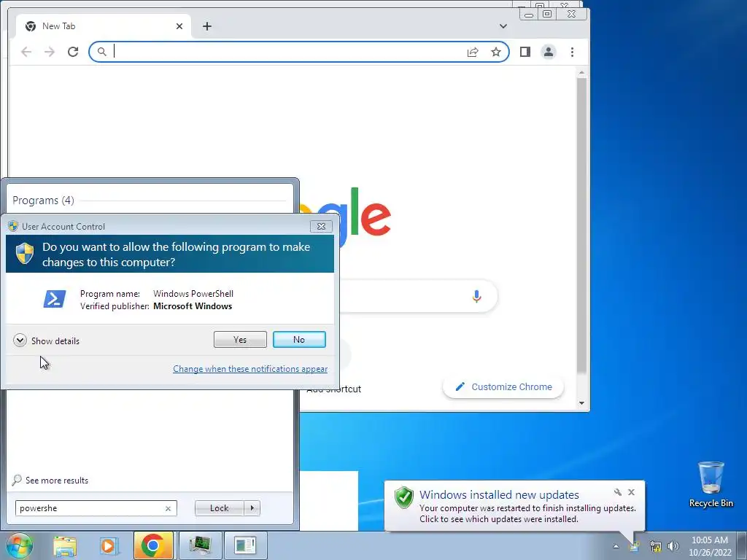Click Chrome's forward arrow

click(50, 52)
